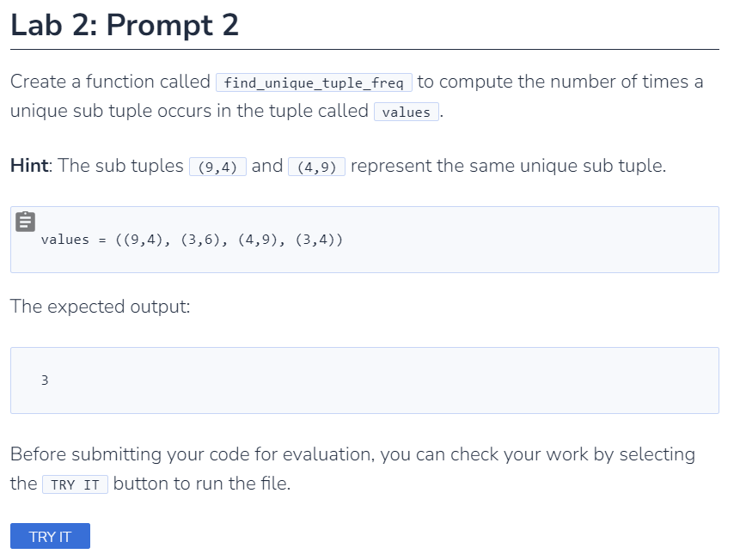This screenshot has height=560, width=740.
Task: Click the blue TRY IT action at page bottom
Action: pos(50,536)
